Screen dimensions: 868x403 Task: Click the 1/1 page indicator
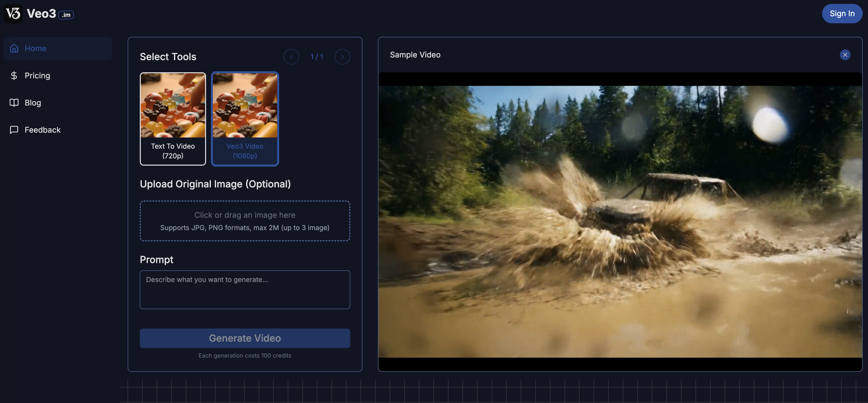click(x=317, y=56)
